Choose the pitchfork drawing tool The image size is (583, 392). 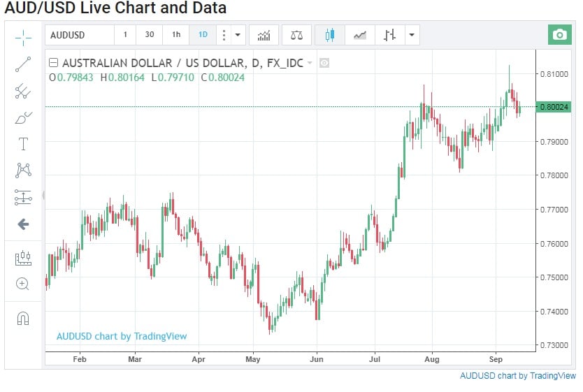(23, 91)
